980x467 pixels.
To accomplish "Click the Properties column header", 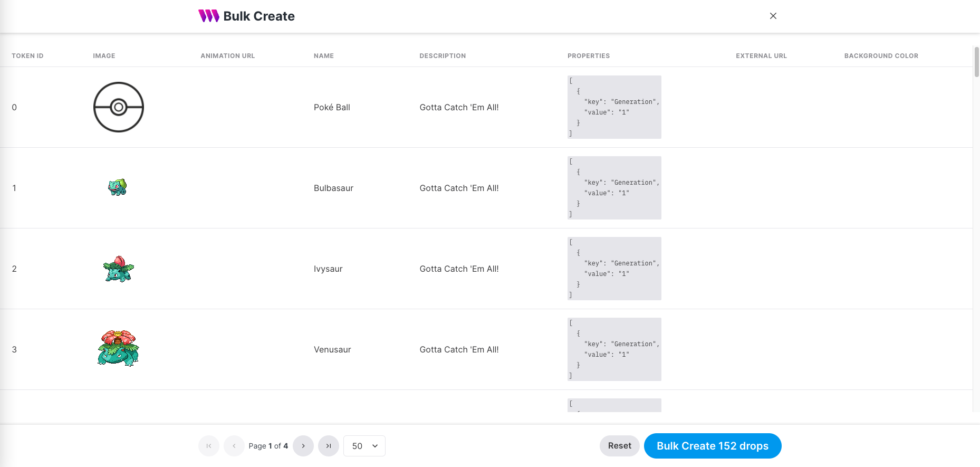I will point(589,56).
